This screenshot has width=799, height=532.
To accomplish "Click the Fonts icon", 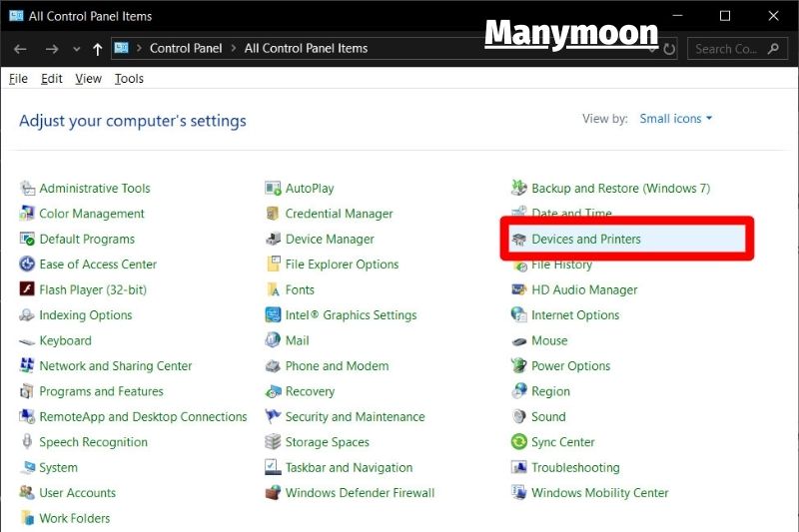I will click(273, 289).
